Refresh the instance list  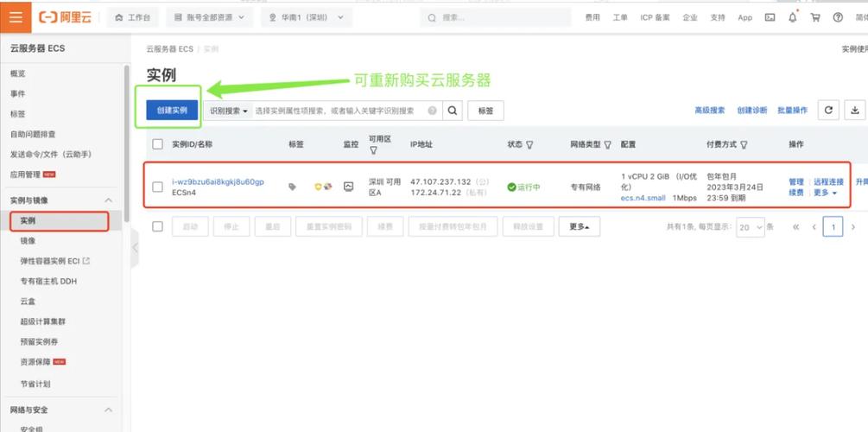(x=828, y=111)
